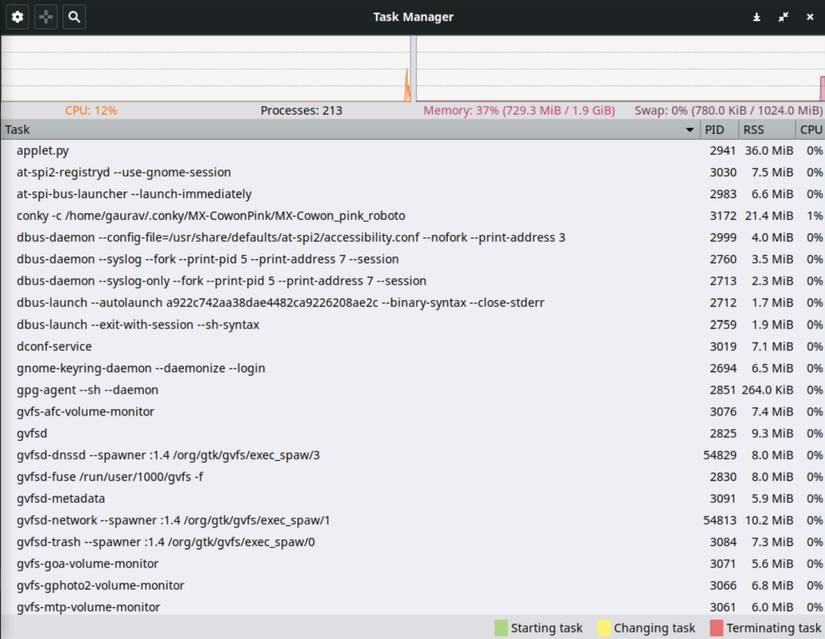This screenshot has width=825, height=639.
Task: Click the 21.4 MiB RSS value
Action: click(x=769, y=216)
